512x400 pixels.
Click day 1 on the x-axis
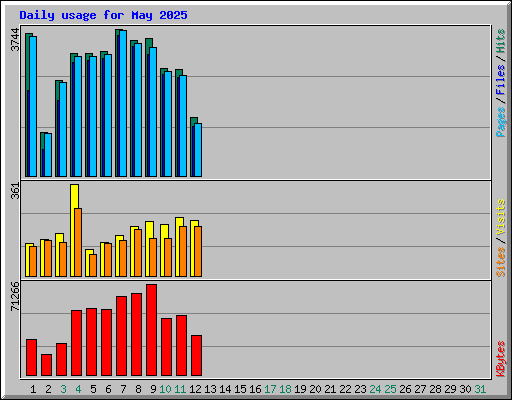33,389
